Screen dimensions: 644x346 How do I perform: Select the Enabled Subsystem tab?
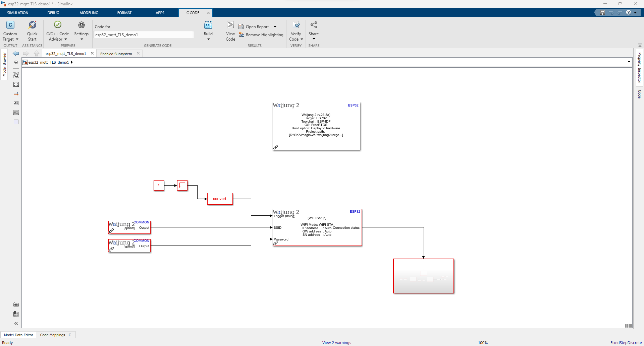[x=116, y=54]
